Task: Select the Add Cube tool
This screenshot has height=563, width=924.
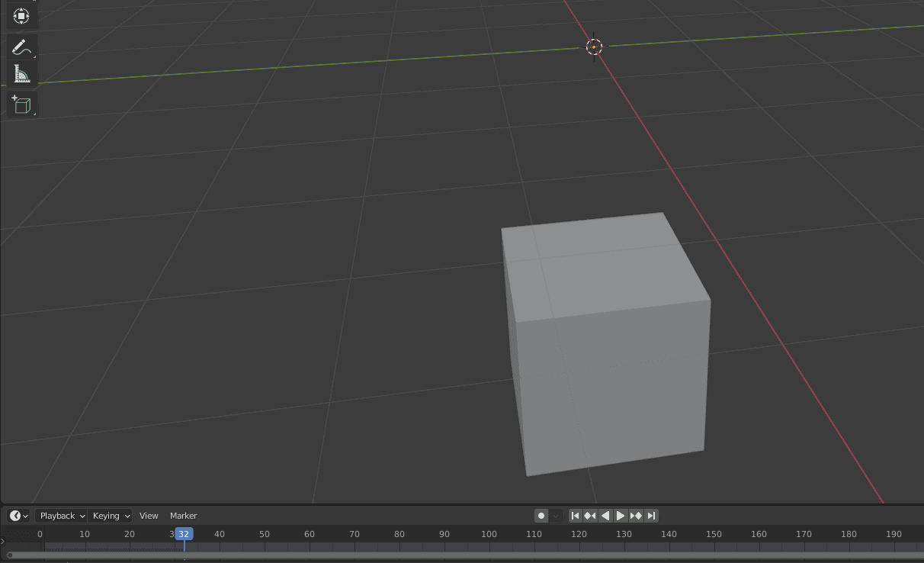Action: coord(21,105)
